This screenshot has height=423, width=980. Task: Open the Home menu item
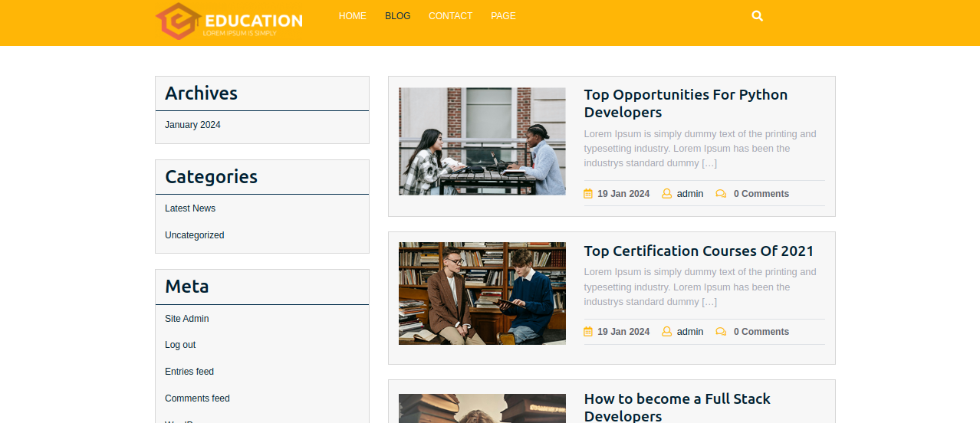[353, 16]
